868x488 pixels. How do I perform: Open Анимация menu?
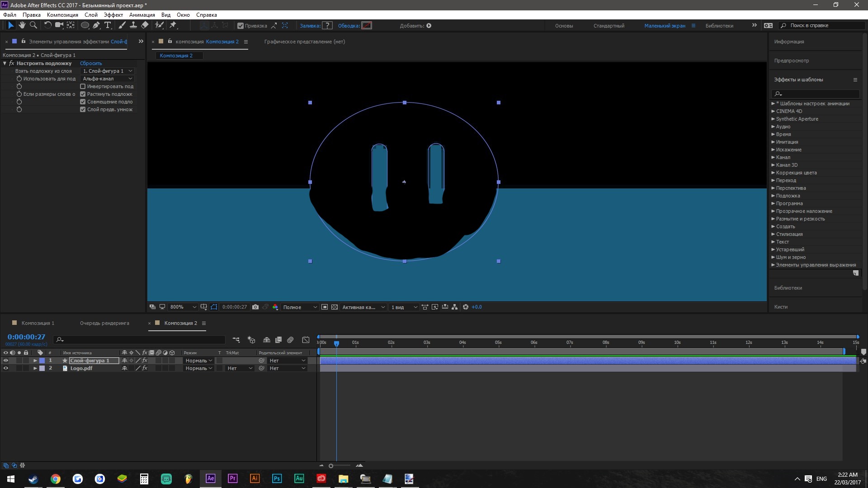(142, 14)
